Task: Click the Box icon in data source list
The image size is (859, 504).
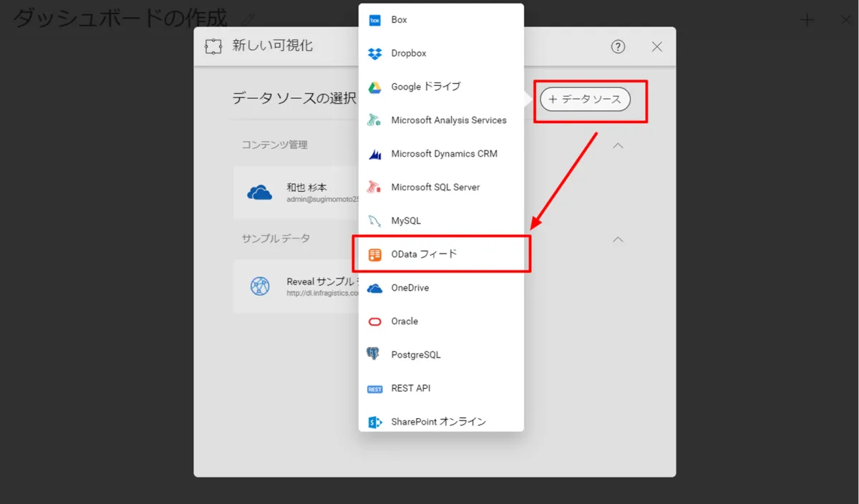Action: point(375,20)
